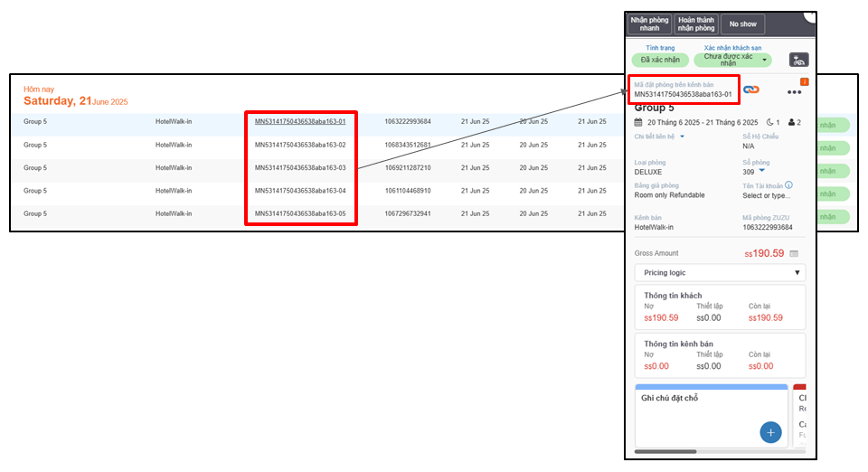Click ZUZU code 1067296732941
This screenshot has height=472, width=868.
[408, 213]
